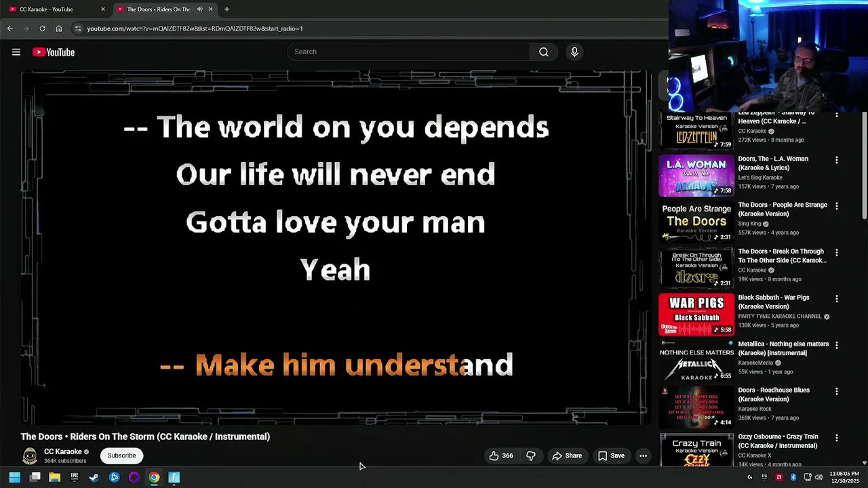Open CC Karaoke channel avatar
The image size is (868, 488).
(x=30, y=455)
